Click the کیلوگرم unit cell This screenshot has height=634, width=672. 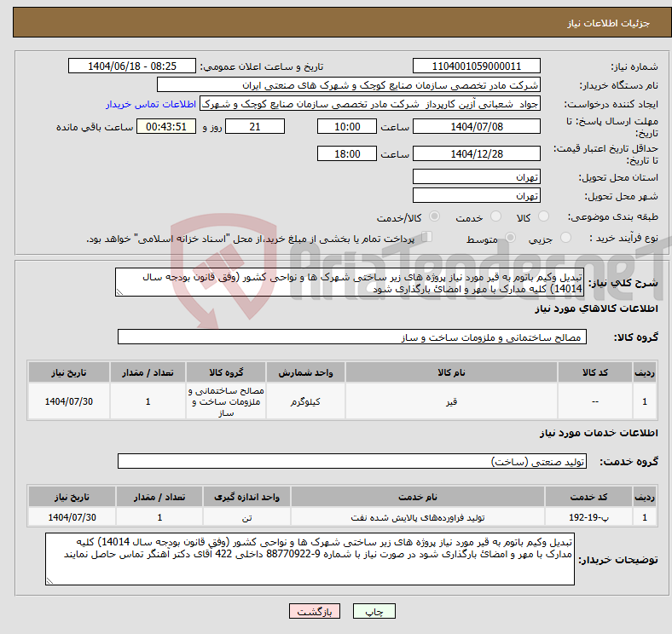click(305, 401)
